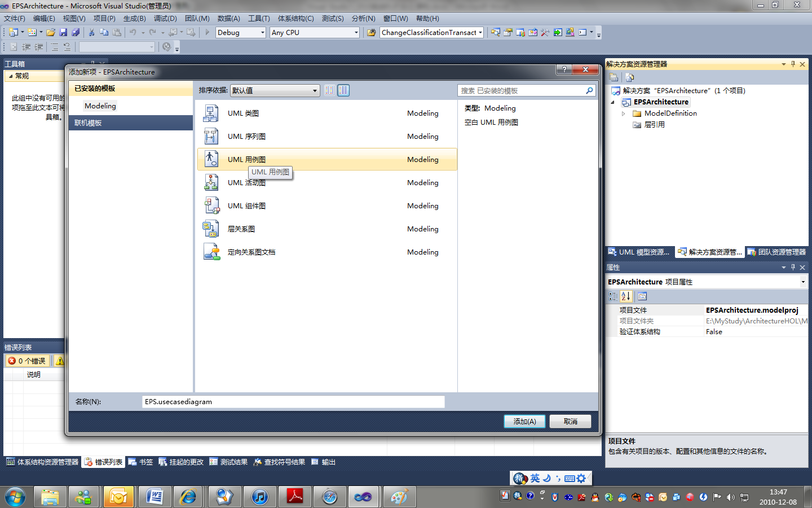Select the 层关系图 template icon
The height and width of the screenshot is (508, 812).
(x=211, y=229)
